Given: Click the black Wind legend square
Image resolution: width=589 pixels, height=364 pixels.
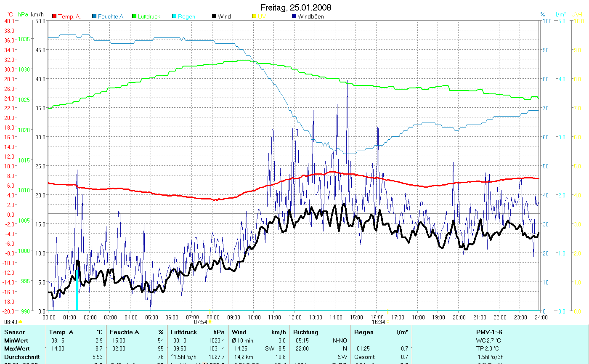Looking at the screenshot, I should tap(214, 16).
